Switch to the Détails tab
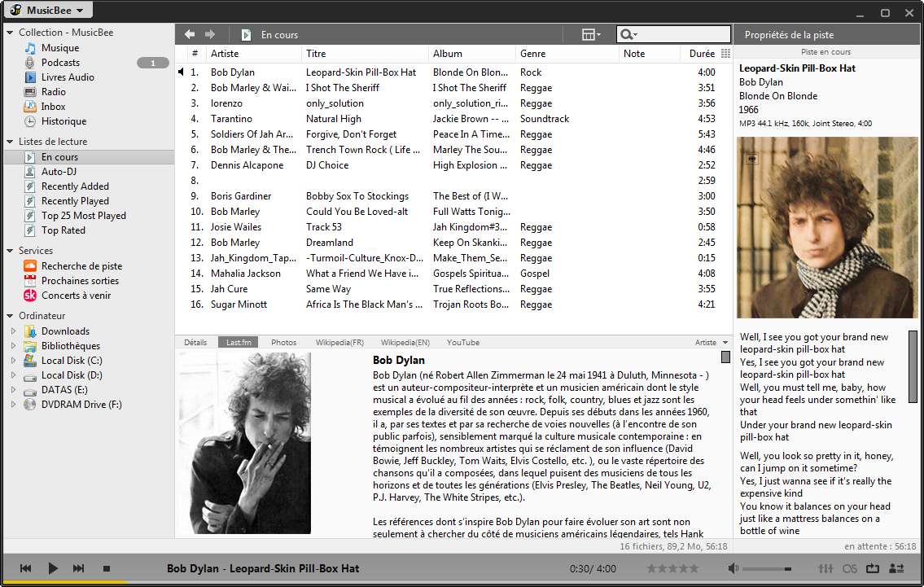Screen dimensions: 924x587 pyautogui.click(x=195, y=343)
